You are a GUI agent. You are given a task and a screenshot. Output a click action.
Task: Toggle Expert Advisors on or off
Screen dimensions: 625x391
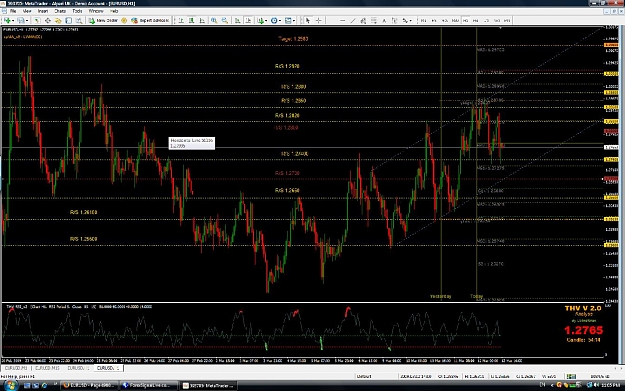point(151,20)
